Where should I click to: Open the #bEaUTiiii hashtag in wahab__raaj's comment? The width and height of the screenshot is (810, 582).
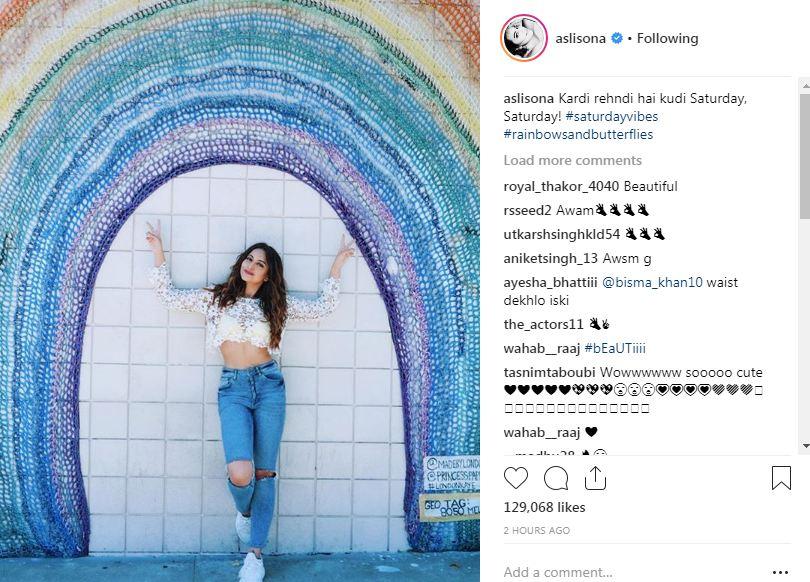[615, 349]
